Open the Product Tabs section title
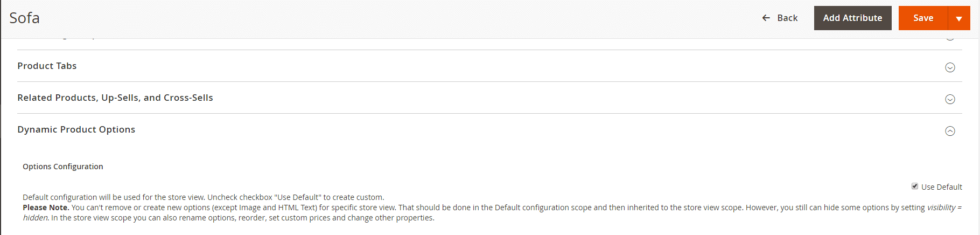This screenshot has width=980, height=235. click(47, 66)
